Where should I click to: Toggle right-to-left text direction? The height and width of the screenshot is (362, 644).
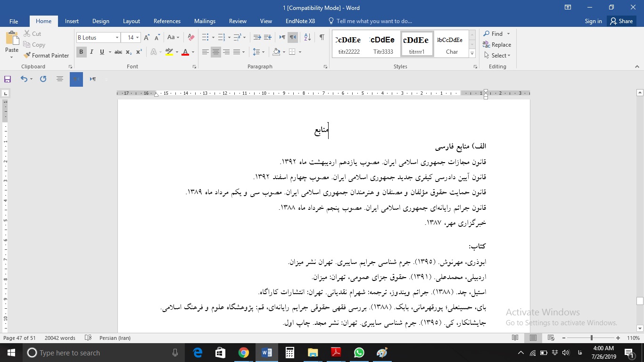293,36
